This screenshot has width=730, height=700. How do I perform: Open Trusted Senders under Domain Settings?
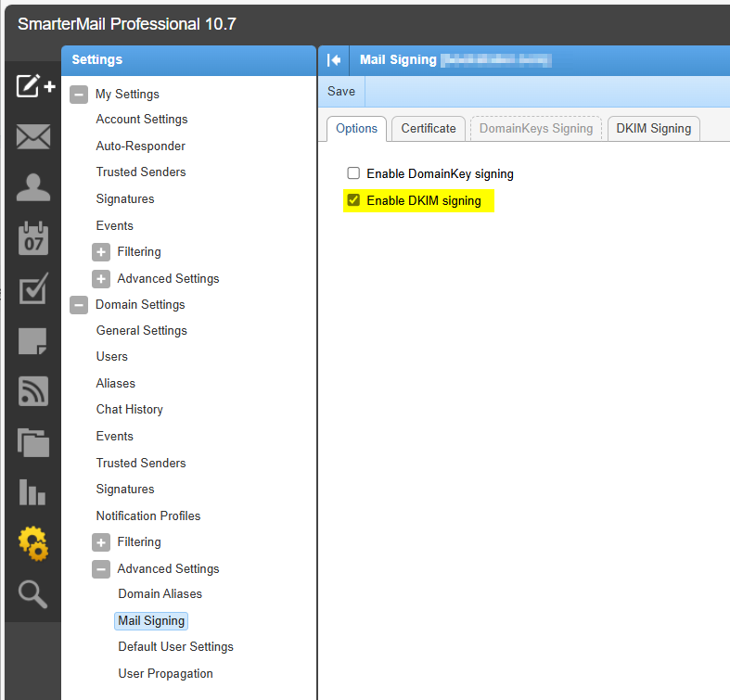[x=141, y=463]
